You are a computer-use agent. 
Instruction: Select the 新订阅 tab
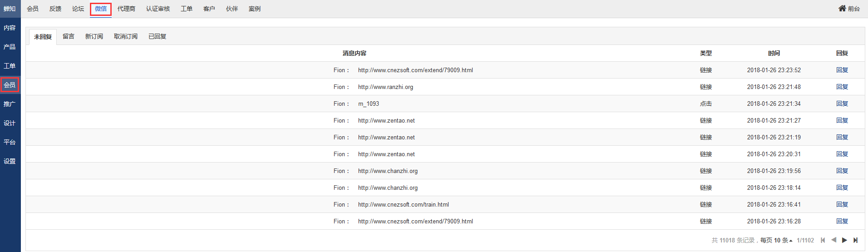tap(94, 36)
